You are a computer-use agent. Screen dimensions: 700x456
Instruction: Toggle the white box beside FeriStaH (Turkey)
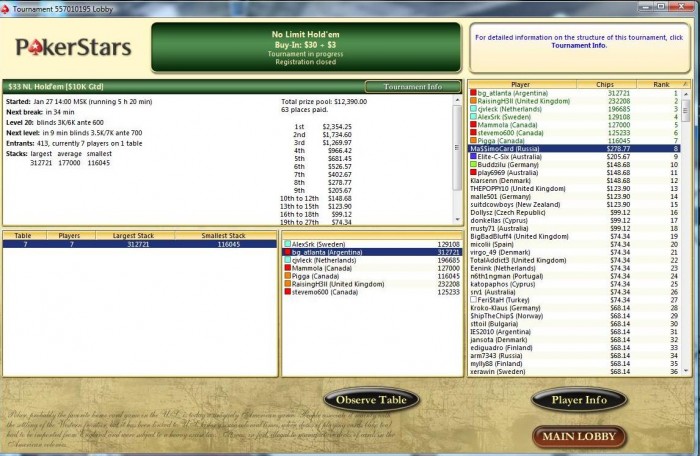(x=473, y=300)
